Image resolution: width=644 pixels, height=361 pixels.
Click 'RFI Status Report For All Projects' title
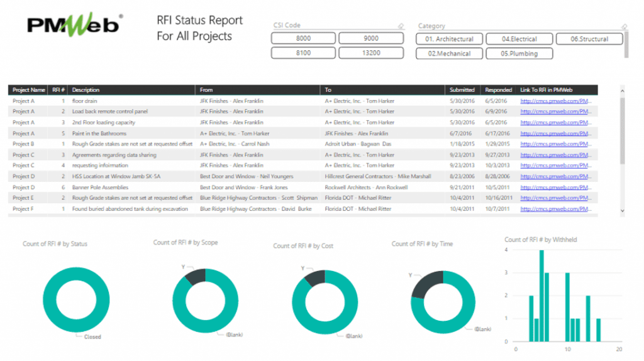199,28
